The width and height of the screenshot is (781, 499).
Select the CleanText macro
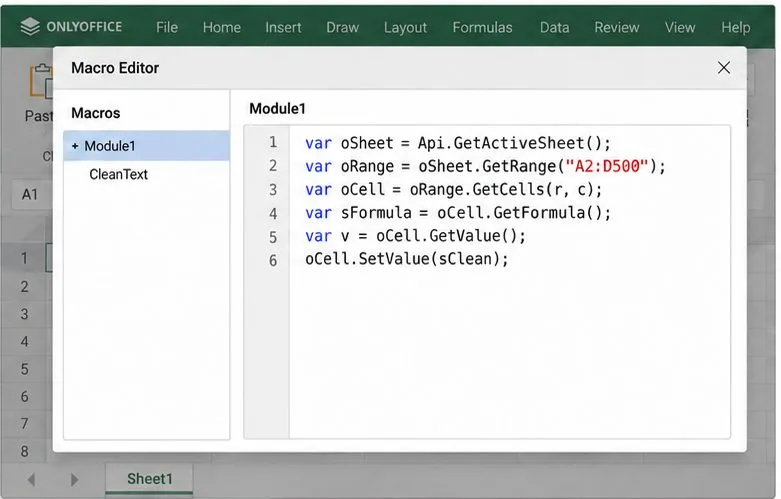click(x=119, y=174)
